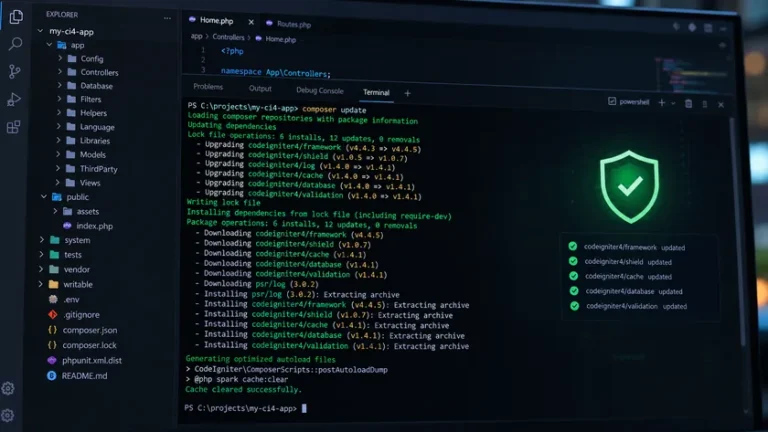
Task: Select the ThirdParty folder row
Action: [x=100, y=168]
